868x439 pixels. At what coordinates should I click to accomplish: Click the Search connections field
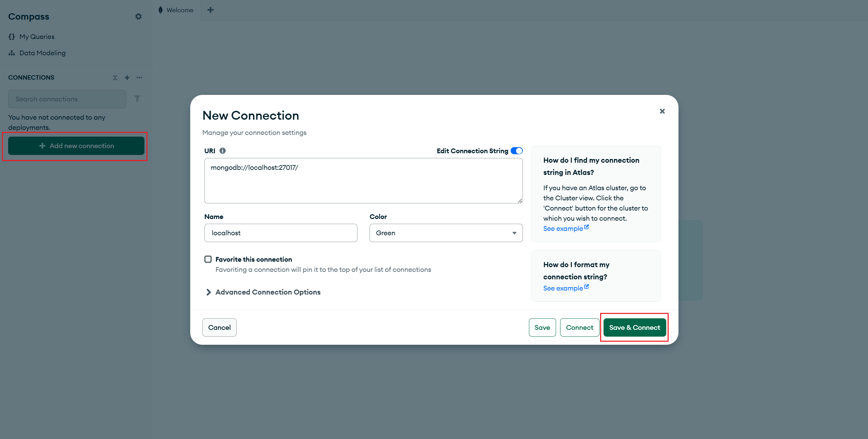(67, 99)
